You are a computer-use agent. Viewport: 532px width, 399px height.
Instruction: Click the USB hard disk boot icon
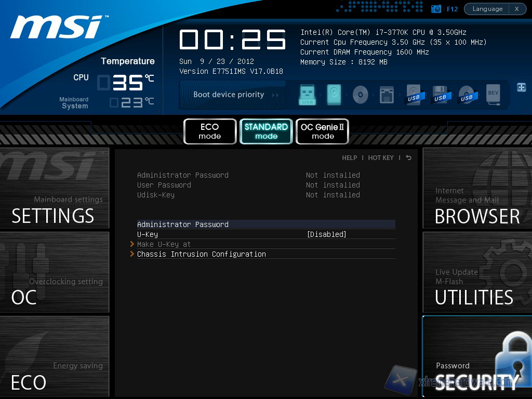tap(414, 95)
